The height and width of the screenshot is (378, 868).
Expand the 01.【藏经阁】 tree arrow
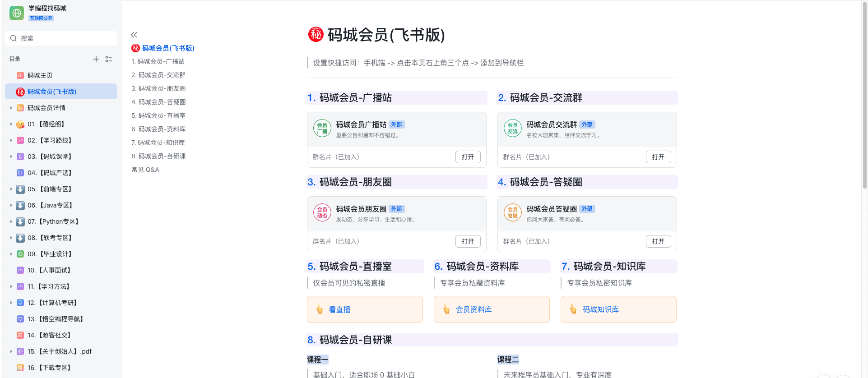(11, 124)
